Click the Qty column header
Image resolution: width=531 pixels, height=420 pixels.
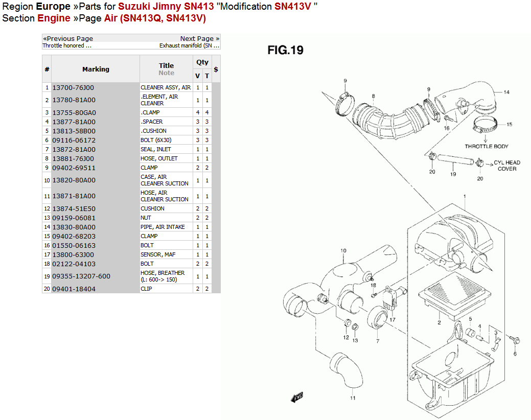point(202,62)
